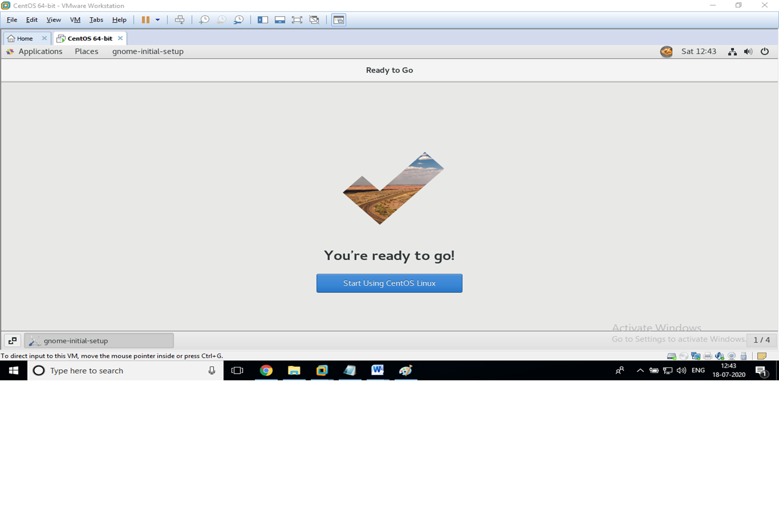Suspend the virtual machine using pause icon
This screenshot has height=532, width=779.
coord(146,20)
